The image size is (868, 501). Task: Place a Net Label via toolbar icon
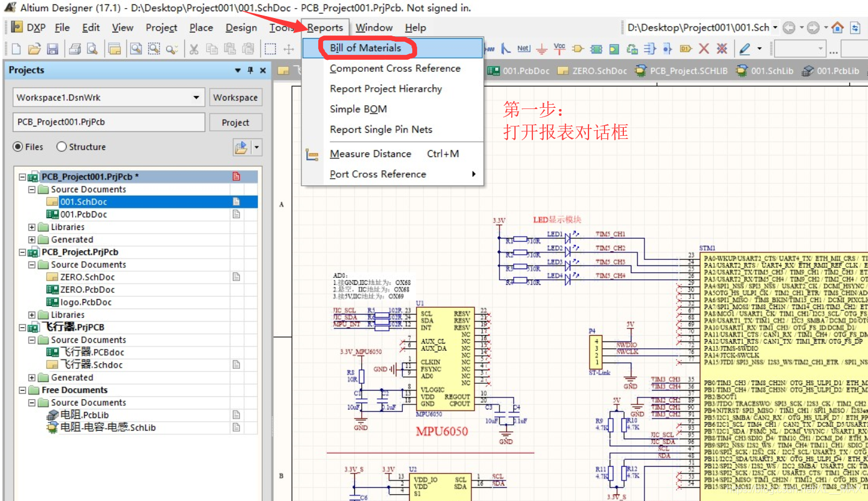click(524, 48)
